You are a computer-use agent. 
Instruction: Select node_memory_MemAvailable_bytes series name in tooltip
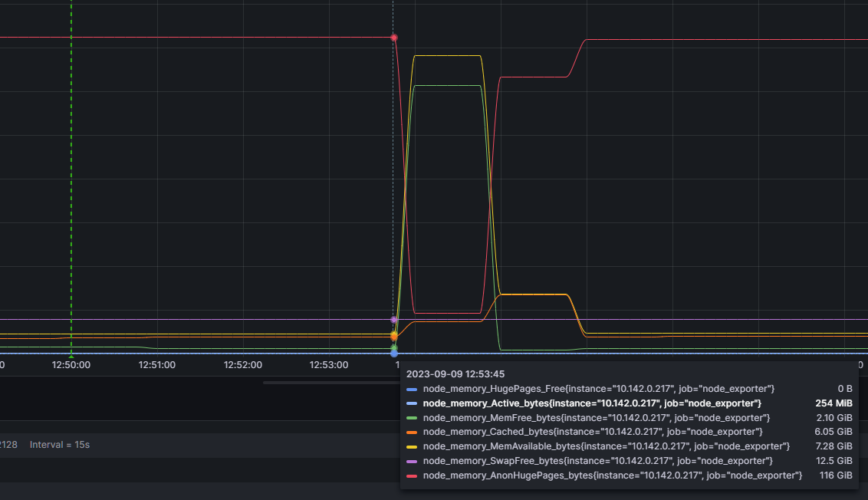point(607,446)
